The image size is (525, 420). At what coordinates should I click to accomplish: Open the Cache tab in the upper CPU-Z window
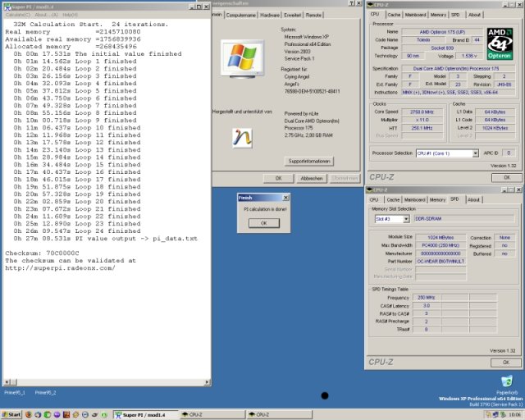point(394,15)
